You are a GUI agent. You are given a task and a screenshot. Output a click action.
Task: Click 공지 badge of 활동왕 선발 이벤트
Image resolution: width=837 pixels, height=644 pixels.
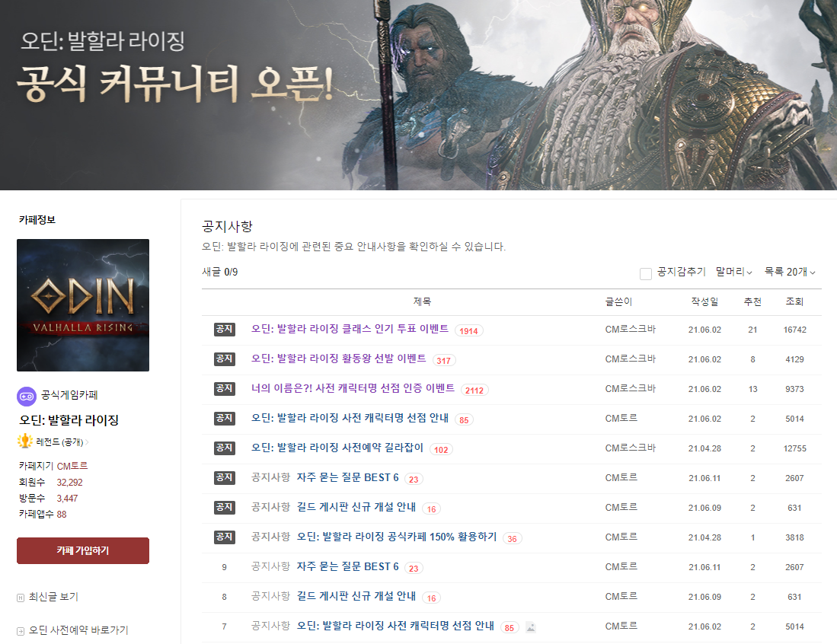tap(224, 359)
